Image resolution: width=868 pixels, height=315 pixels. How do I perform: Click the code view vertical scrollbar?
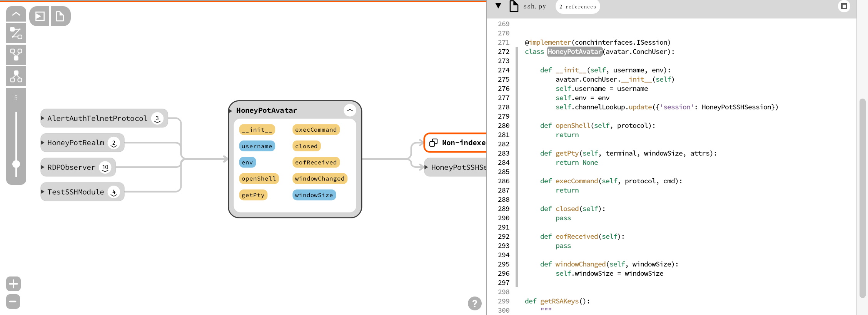862,198
